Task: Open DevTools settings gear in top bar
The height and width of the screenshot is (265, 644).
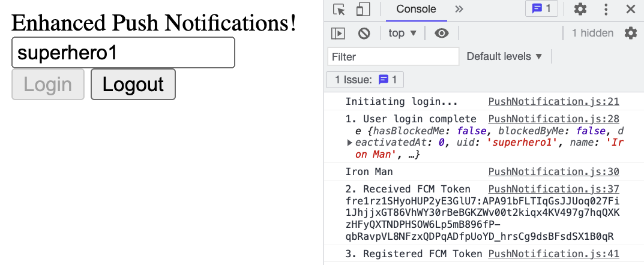Action: click(580, 9)
